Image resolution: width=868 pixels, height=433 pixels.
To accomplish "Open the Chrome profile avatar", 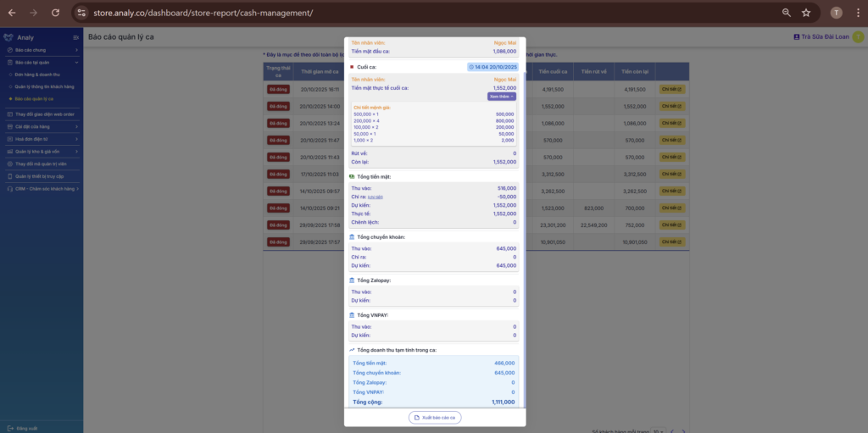I will 836,13.
